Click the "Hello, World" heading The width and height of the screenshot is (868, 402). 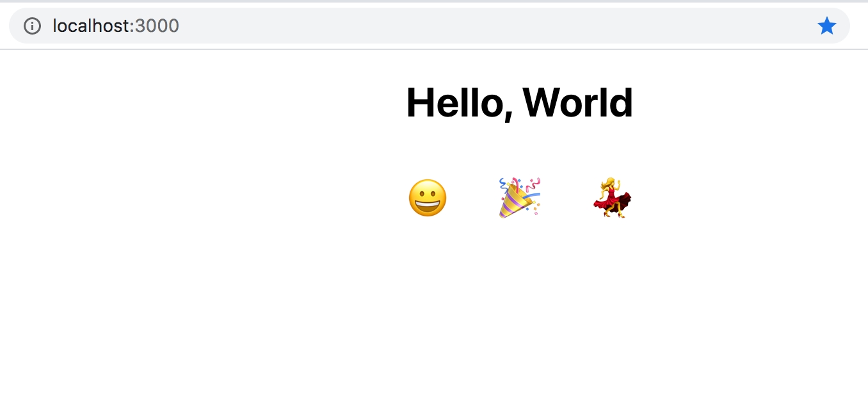[520, 102]
